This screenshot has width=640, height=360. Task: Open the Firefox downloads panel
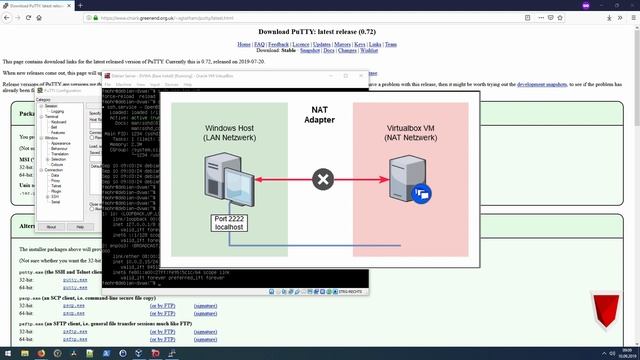[x=609, y=18]
